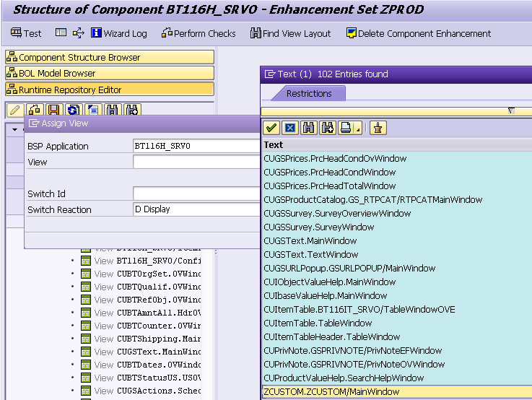Open the Component Structure Browser panel
The height and width of the screenshot is (400, 532).
point(110,57)
